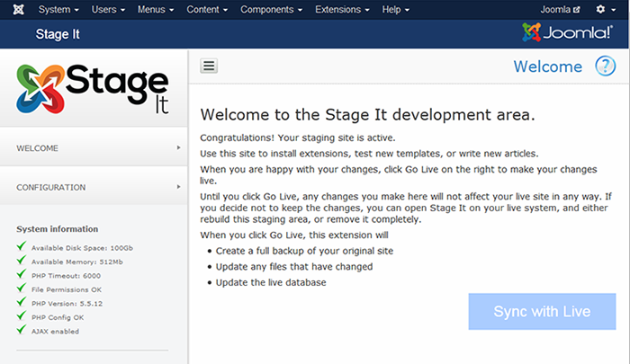Click 'PHP Timeout: 6000' text

66,276
